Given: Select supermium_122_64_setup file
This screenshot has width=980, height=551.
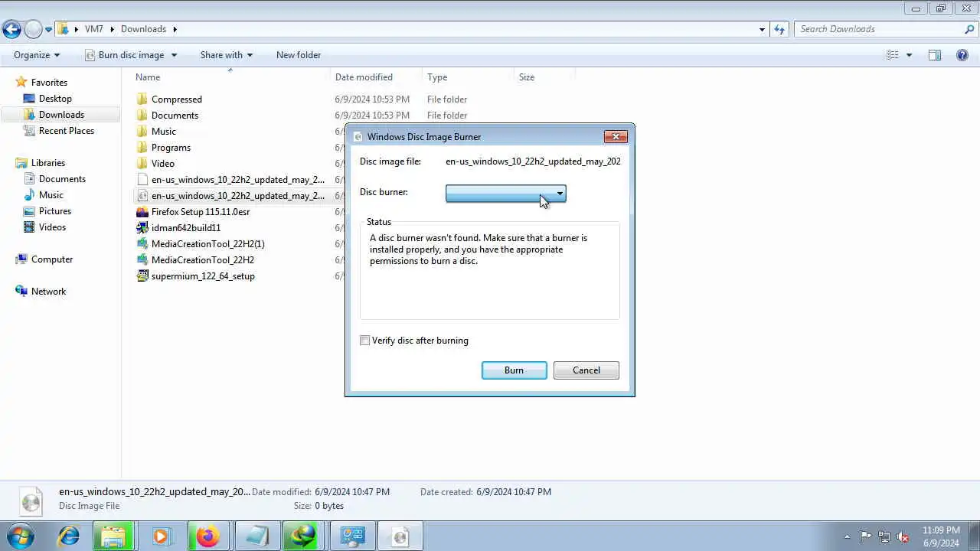Looking at the screenshot, I should pos(203,276).
